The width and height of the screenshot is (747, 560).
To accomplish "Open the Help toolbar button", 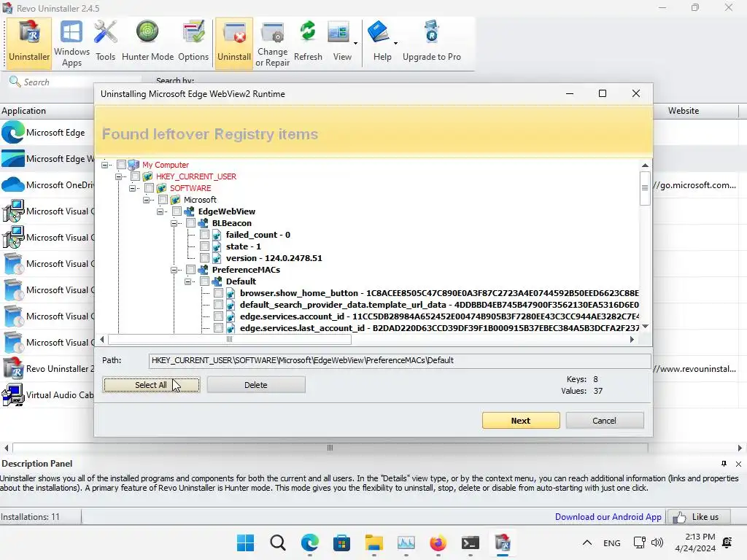I will pyautogui.click(x=382, y=43).
